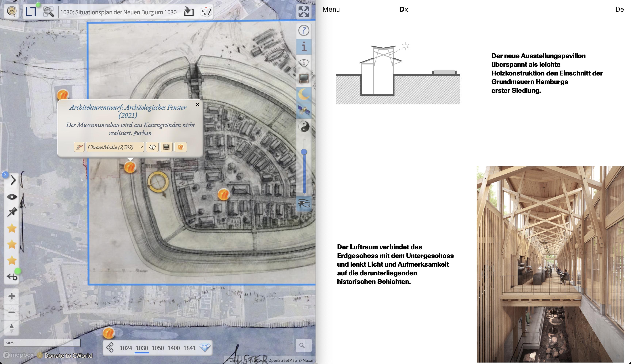The height and width of the screenshot is (364, 631).
Task: Click the wooden pavilion interior rendering
Action: 550,264
